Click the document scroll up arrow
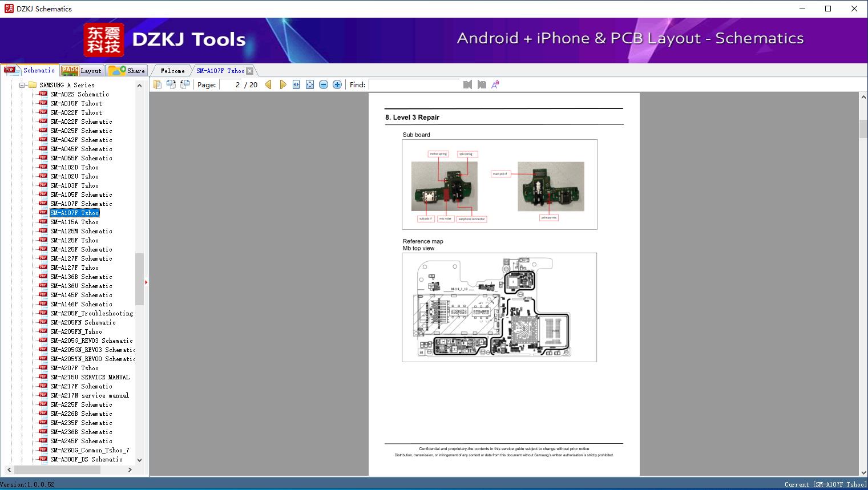This screenshot has height=490, width=868. coord(863,98)
